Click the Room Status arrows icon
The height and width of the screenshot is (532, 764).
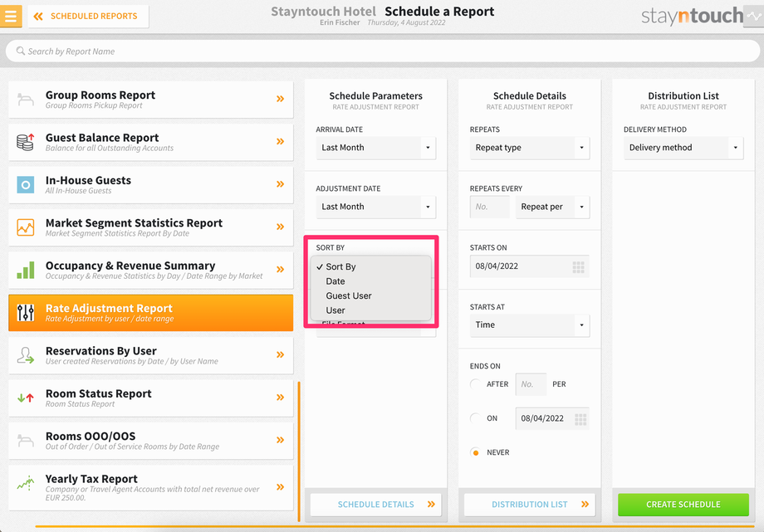pyautogui.click(x=26, y=398)
